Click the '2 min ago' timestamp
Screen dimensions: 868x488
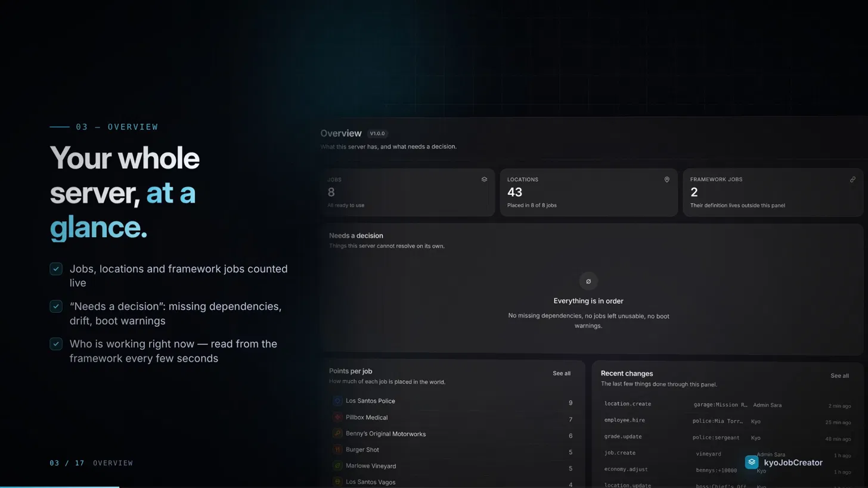tap(839, 406)
